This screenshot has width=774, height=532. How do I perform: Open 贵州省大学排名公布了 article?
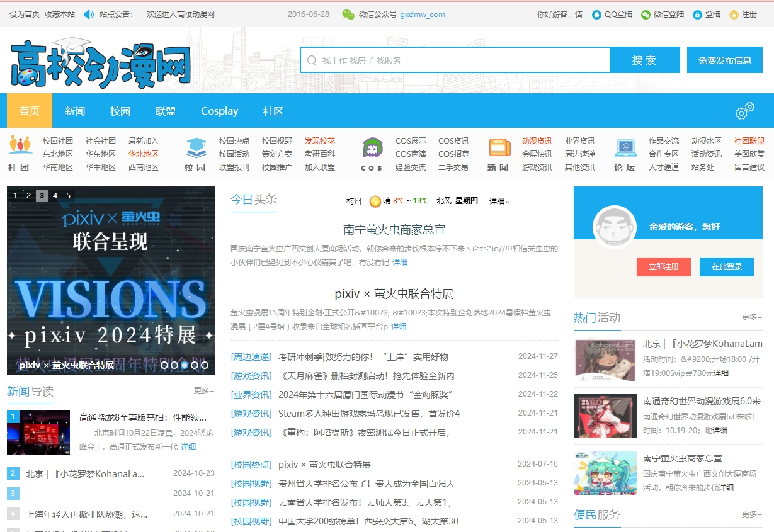pyautogui.click(x=367, y=484)
